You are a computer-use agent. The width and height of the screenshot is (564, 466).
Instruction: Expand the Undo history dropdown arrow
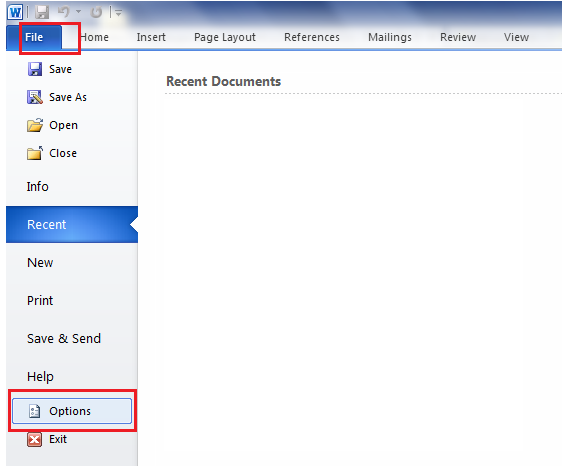(x=78, y=12)
